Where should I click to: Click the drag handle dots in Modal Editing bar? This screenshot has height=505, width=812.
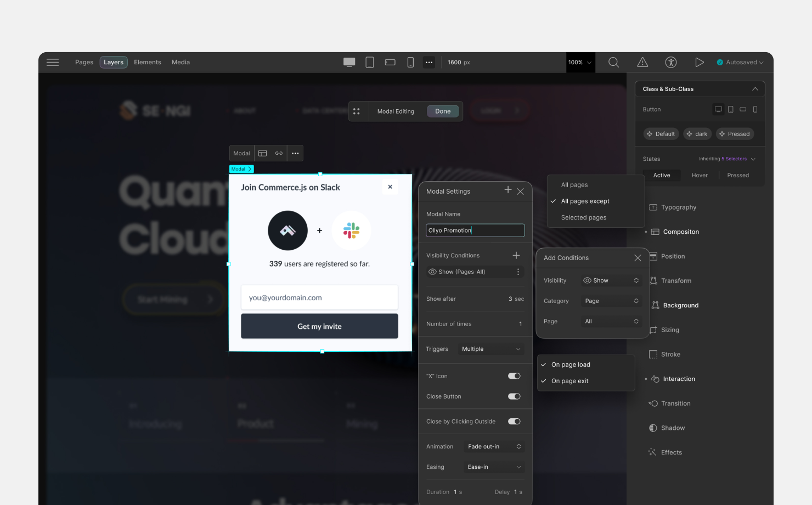357,111
